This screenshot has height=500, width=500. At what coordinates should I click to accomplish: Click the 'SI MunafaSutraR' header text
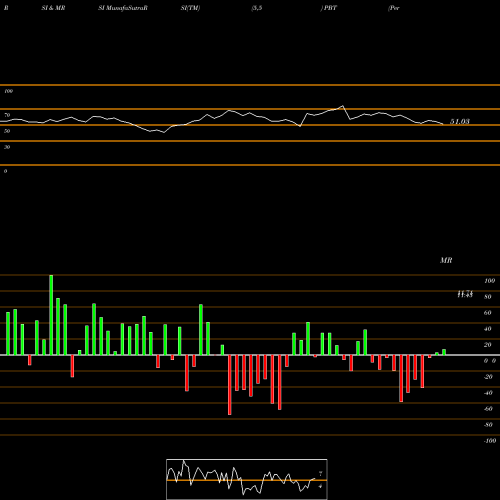click(x=123, y=8)
